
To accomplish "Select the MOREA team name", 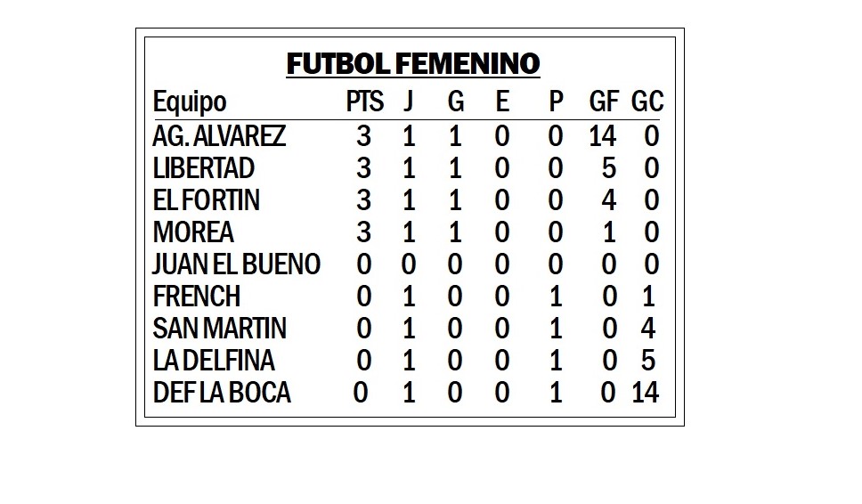I will (x=193, y=232).
